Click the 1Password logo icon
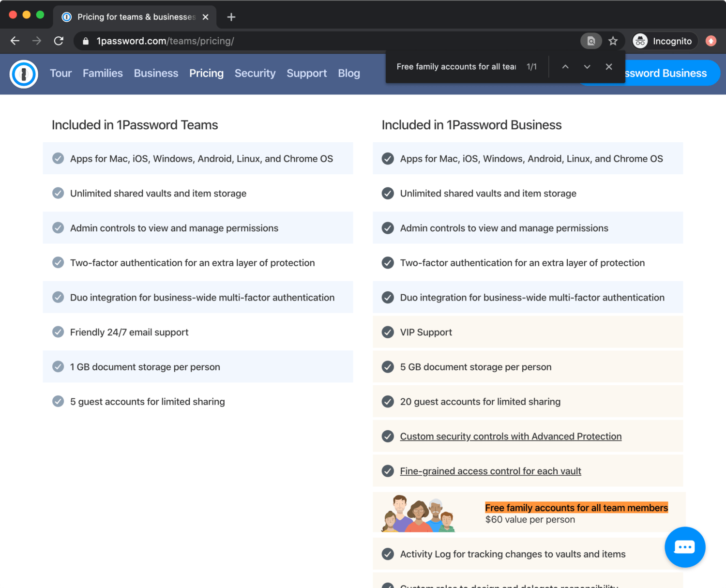The image size is (726, 588). point(24,74)
